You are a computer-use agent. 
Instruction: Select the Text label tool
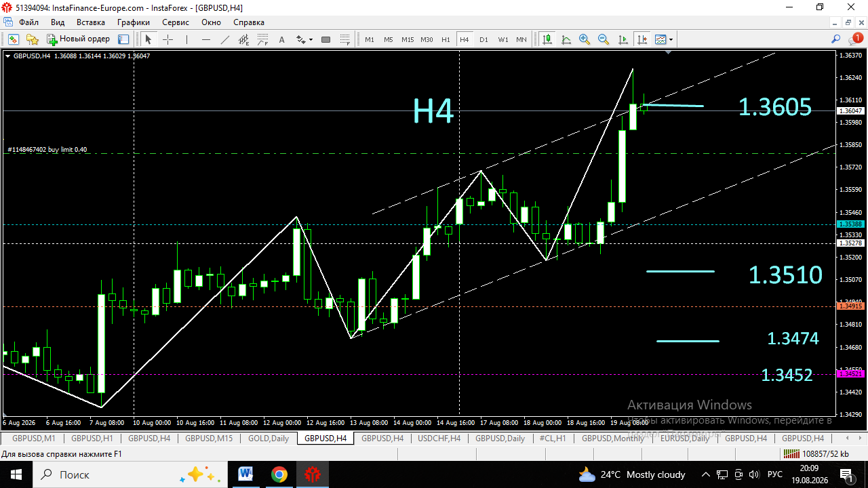(282, 39)
